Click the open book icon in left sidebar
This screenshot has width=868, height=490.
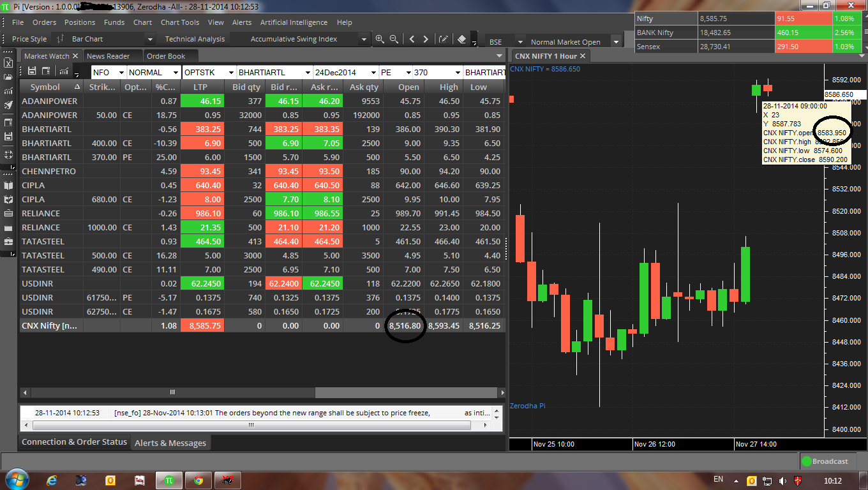(x=8, y=186)
